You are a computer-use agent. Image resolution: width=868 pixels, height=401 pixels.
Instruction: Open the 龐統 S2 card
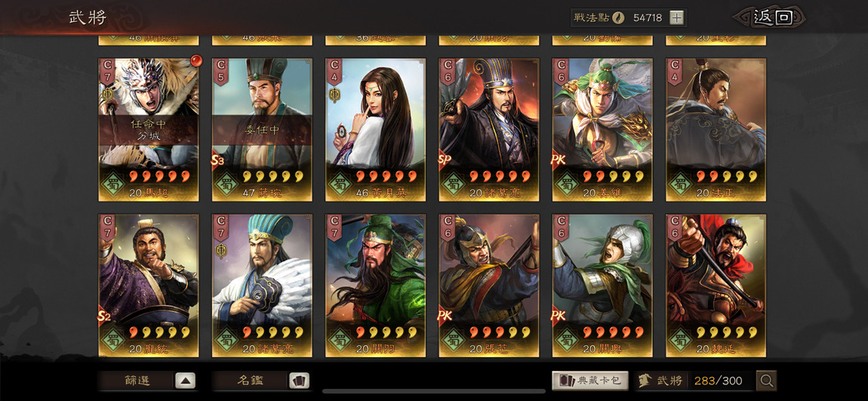[149, 285]
